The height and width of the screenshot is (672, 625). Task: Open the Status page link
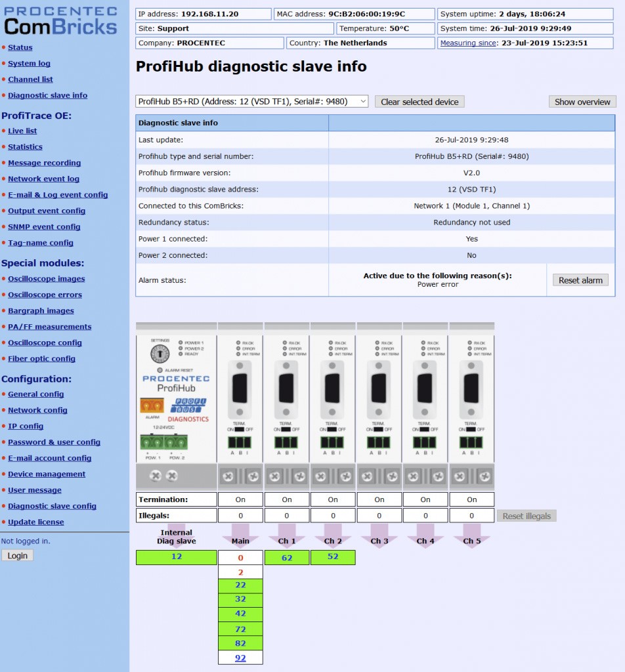pyautogui.click(x=20, y=47)
